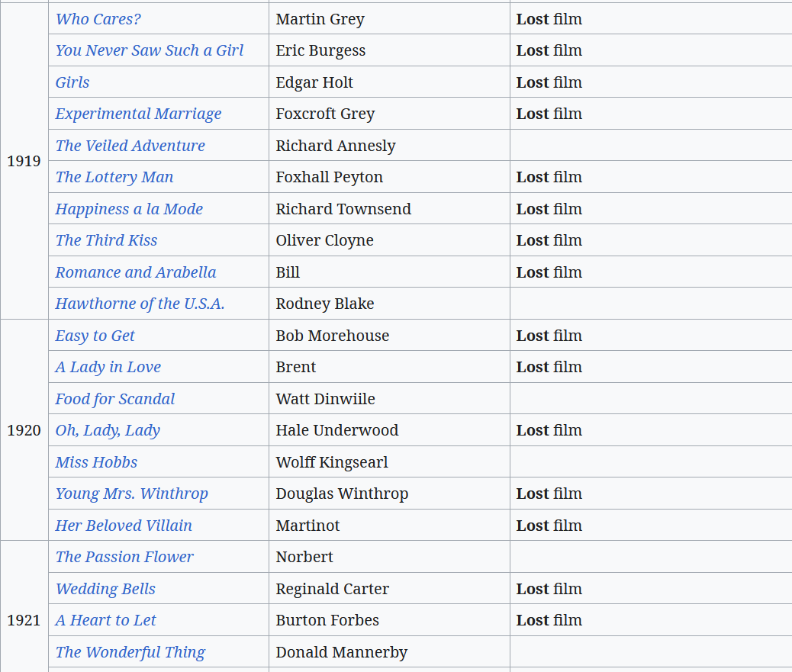Viewport: 792px width, 672px height.
Task: Click role name Bob Morehouse
Action: 333,336
